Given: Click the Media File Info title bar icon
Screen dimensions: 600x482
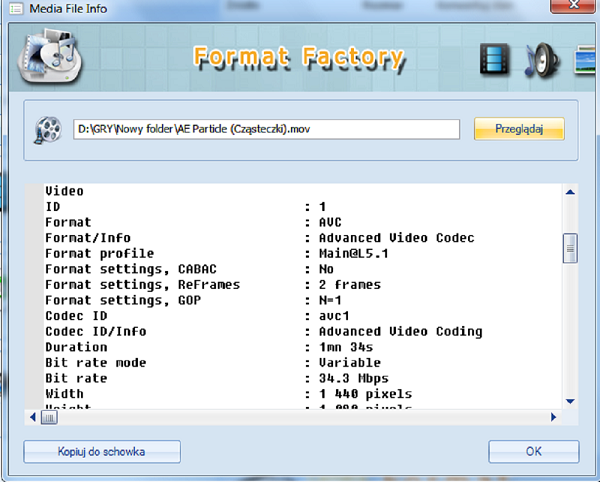Looking at the screenshot, I should tap(16, 8).
